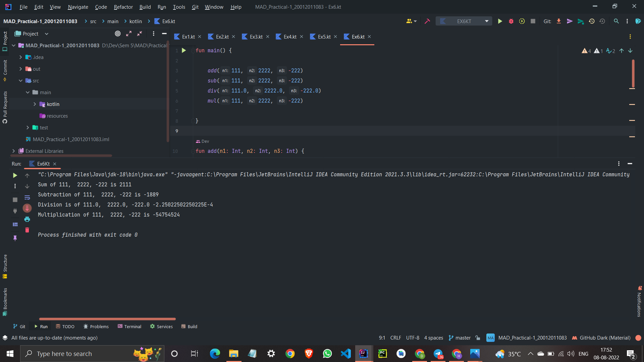Toggle the Pull Requests side tab
Viewport: 644px width, 362px height.
coord(5,107)
